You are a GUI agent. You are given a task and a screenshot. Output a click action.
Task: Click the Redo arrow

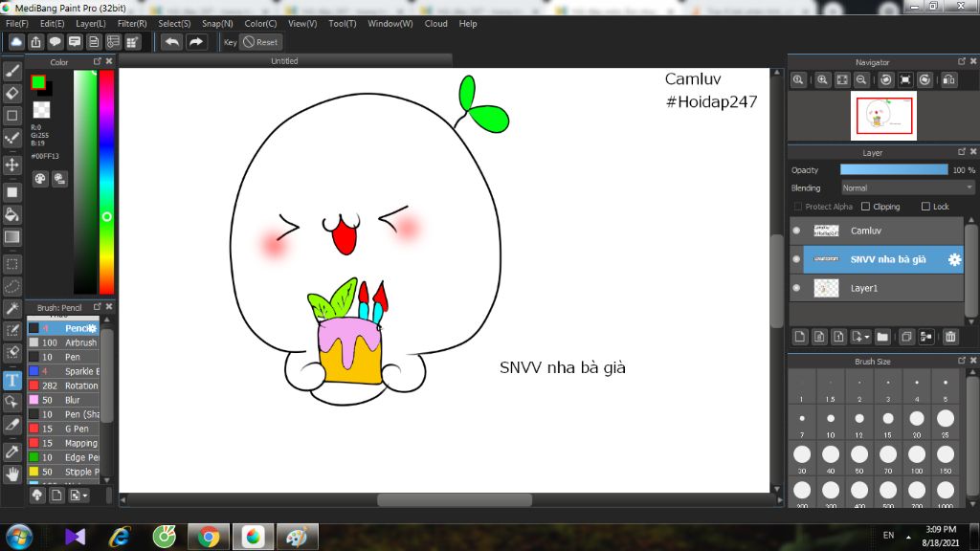tap(196, 42)
